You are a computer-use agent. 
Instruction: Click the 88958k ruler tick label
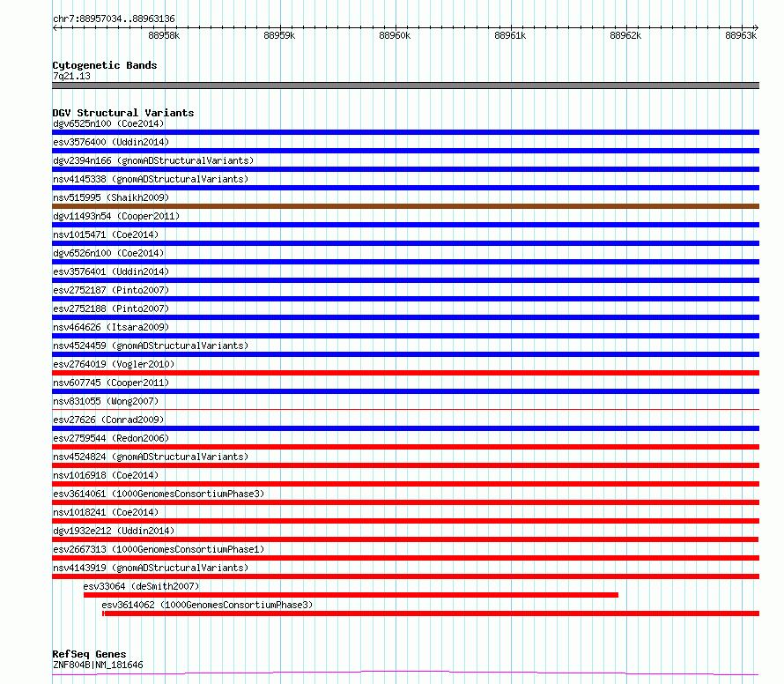tap(164, 35)
